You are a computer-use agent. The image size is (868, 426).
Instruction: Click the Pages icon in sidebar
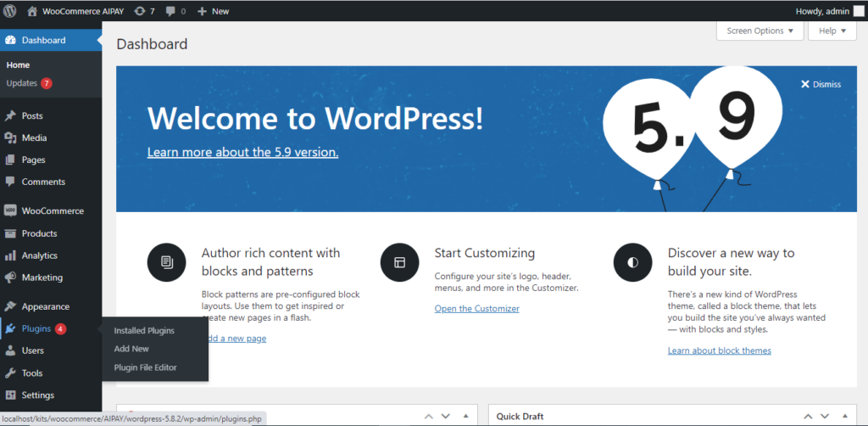pos(10,160)
